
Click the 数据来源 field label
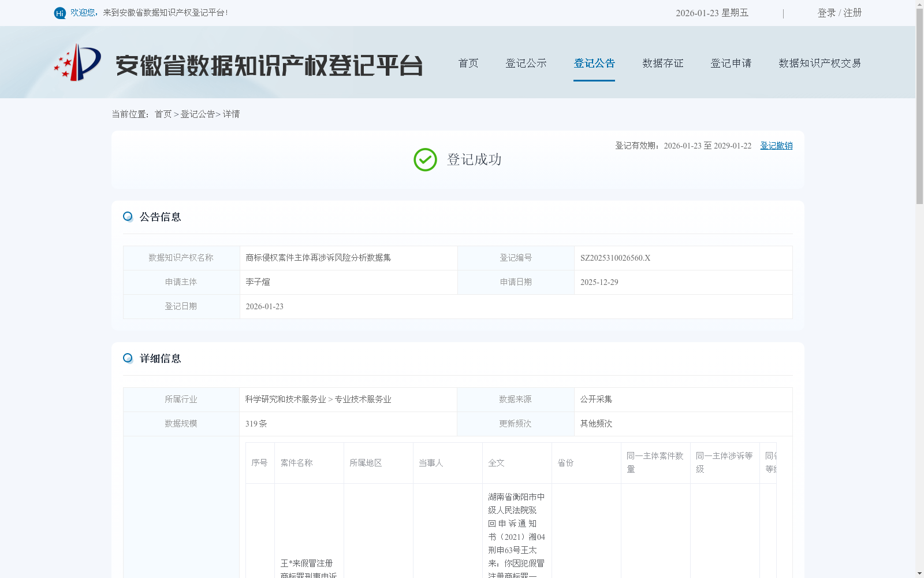pyautogui.click(x=515, y=399)
